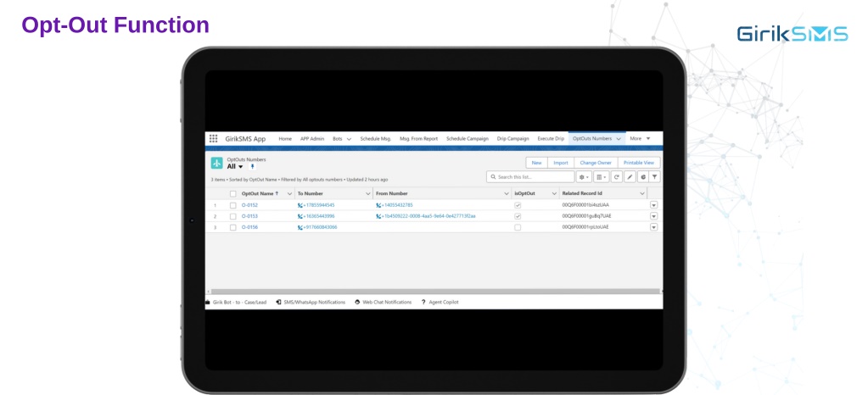Click the From Number starting +1b4509222
The height and width of the screenshot is (395, 868).
428,216
